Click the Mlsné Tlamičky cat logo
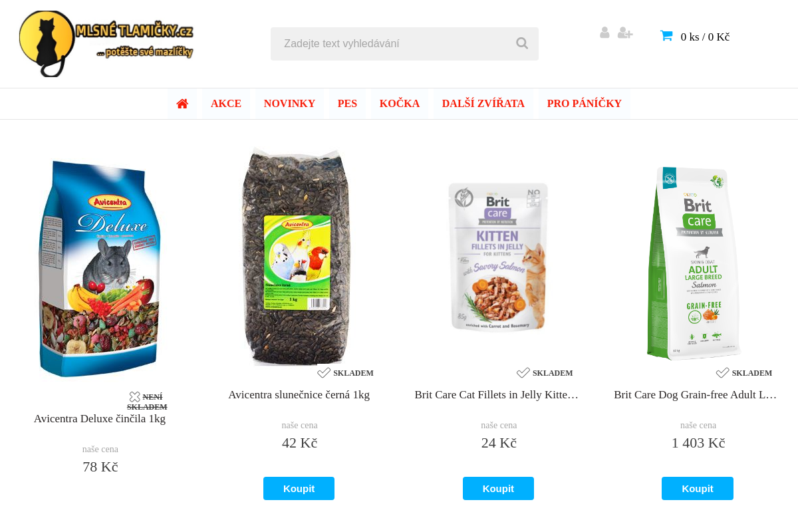Viewport: 798px width, 532px height. (106, 43)
